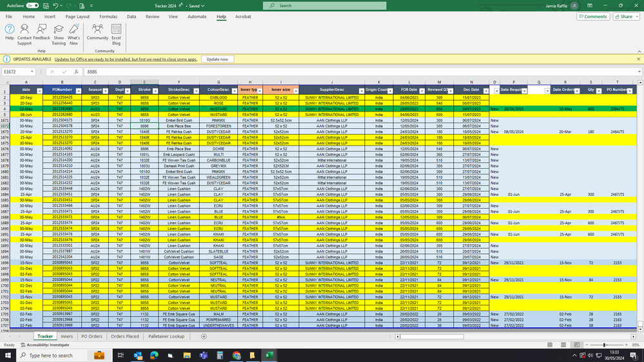Switch to the PO Orders sheet

click(92, 336)
